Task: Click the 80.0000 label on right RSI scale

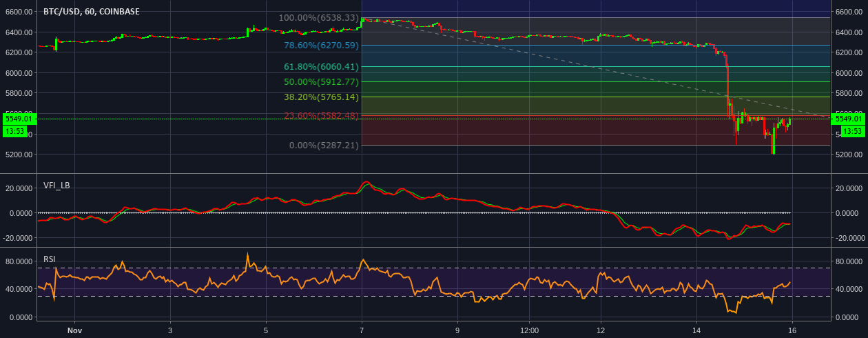Action: [850, 261]
